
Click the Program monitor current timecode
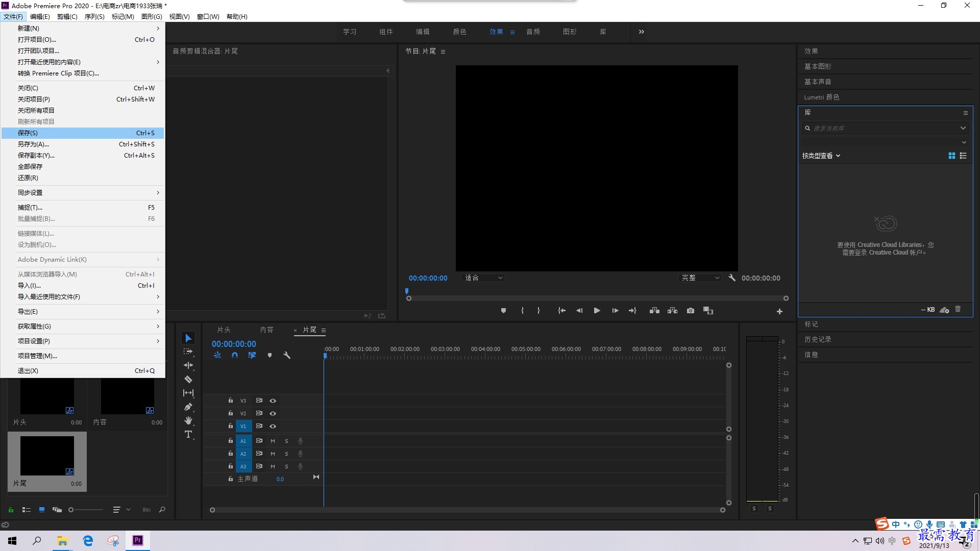[x=428, y=278]
